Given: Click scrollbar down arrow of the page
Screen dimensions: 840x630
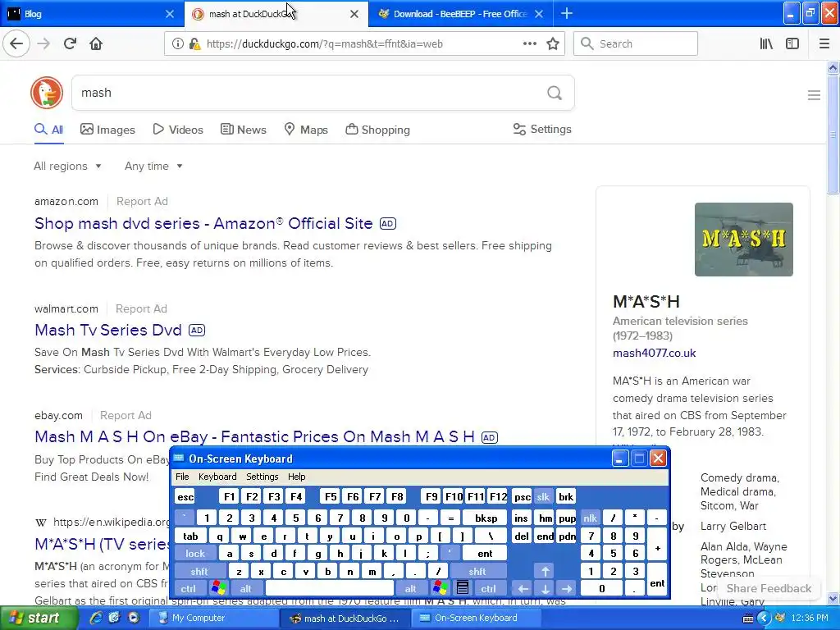Looking at the screenshot, I should [x=833, y=599].
